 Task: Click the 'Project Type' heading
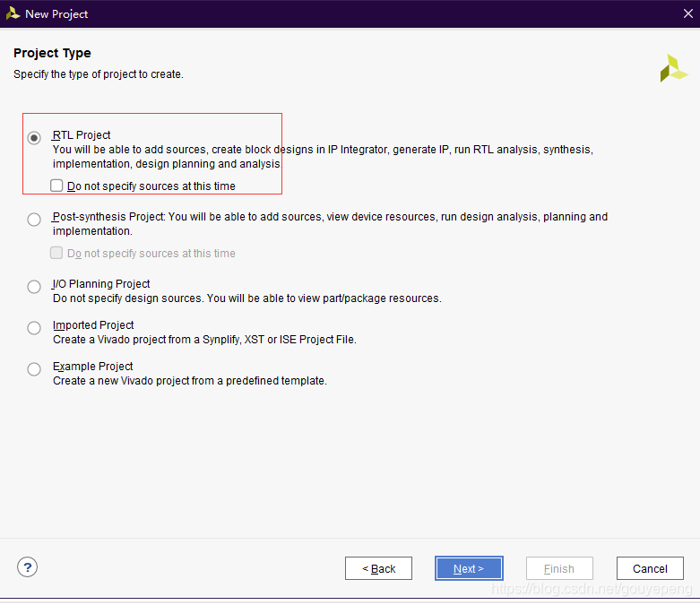pyautogui.click(x=52, y=53)
